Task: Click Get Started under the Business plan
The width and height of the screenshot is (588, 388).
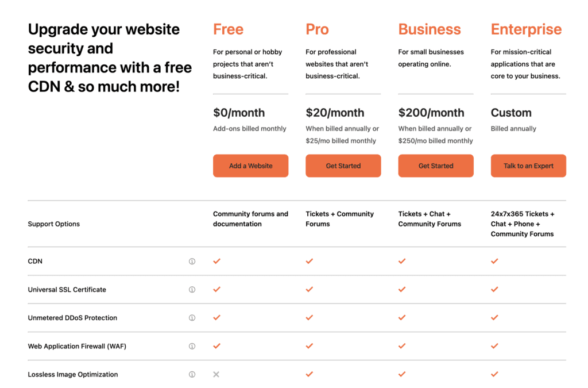Action: [436, 166]
